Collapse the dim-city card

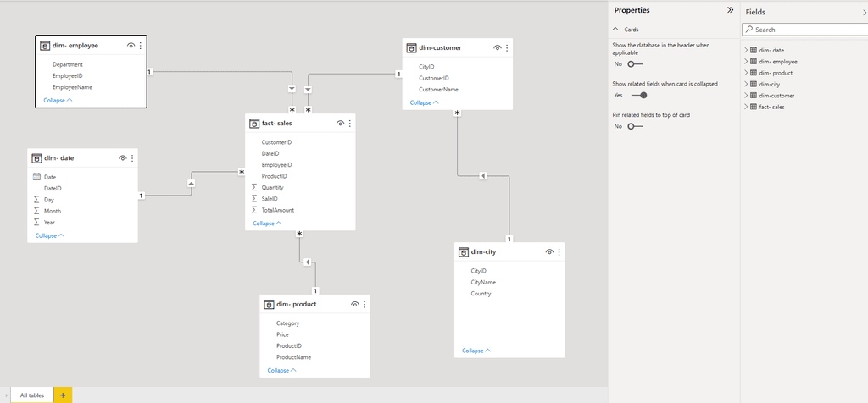(x=476, y=351)
